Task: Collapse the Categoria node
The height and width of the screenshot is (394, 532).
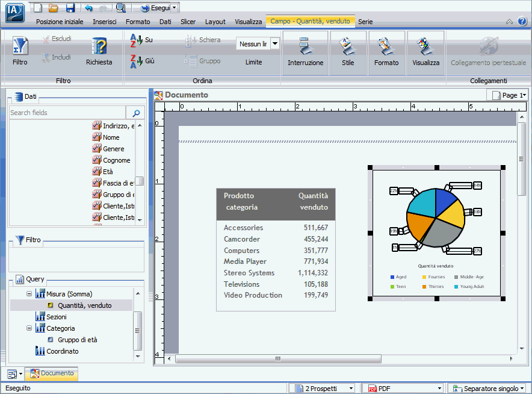Action: 29,328
